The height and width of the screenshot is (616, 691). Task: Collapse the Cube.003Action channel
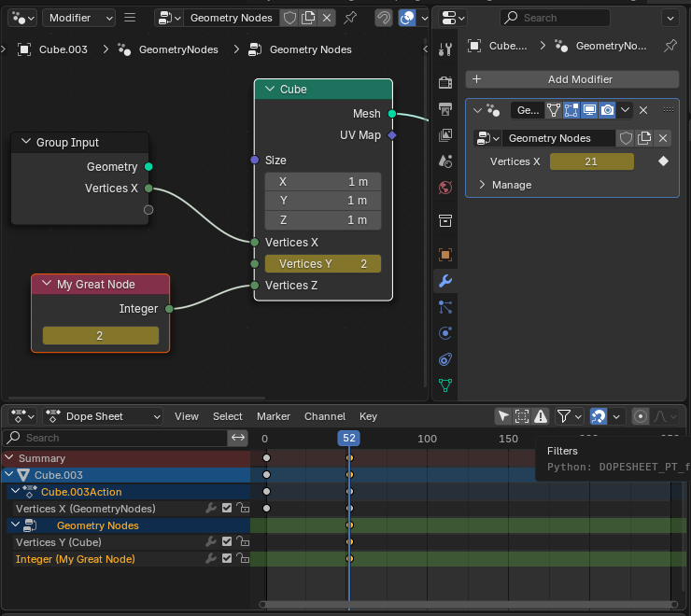pos(16,491)
